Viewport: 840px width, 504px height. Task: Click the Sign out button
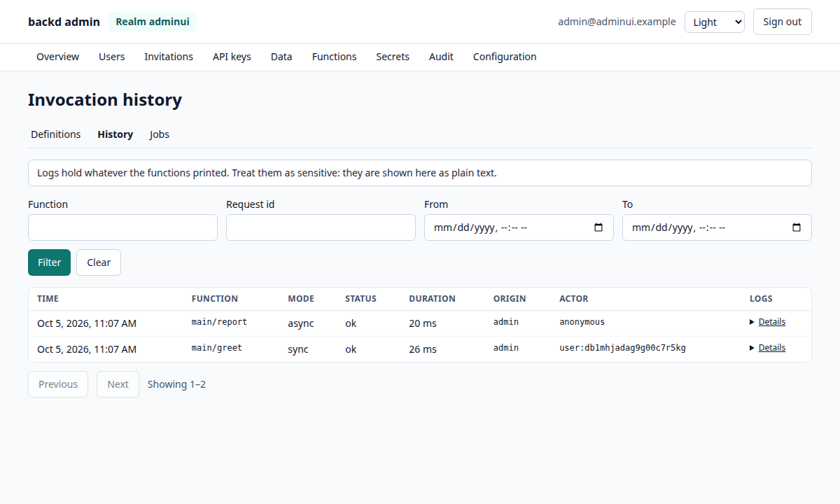click(783, 22)
